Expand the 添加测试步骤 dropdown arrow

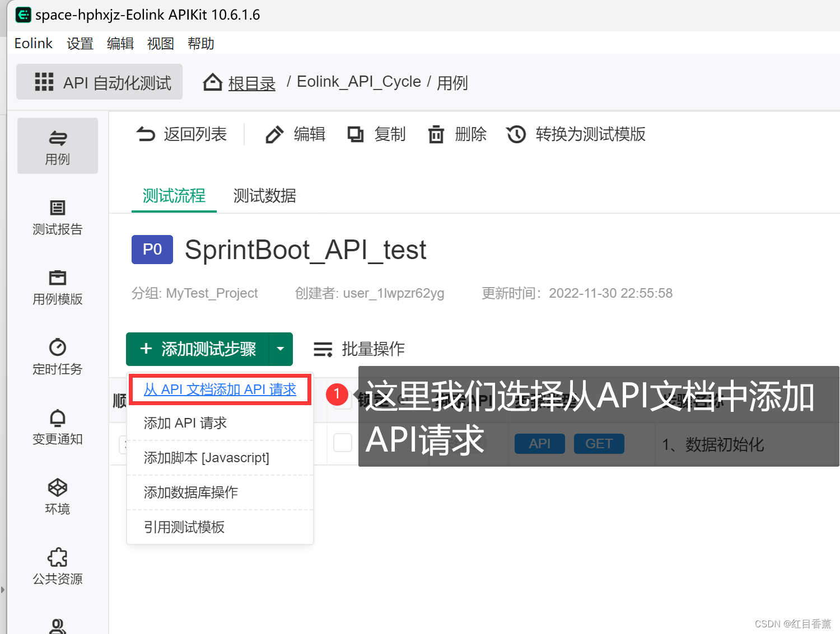tap(281, 349)
